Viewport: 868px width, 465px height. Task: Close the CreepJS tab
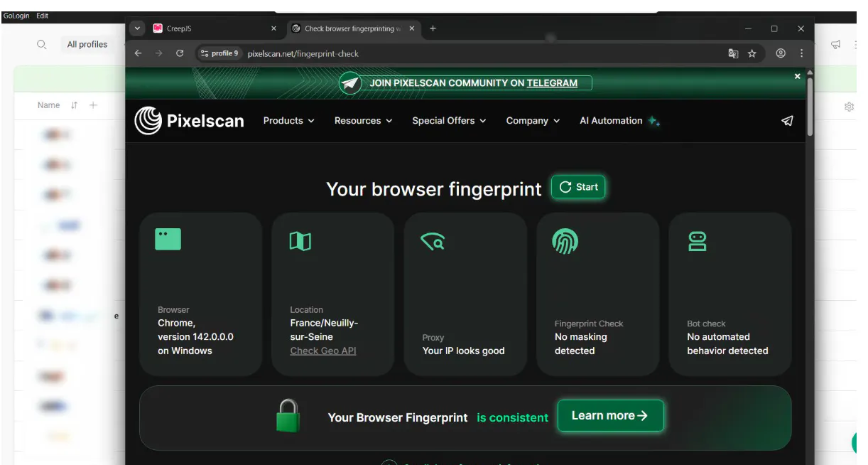click(273, 28)
